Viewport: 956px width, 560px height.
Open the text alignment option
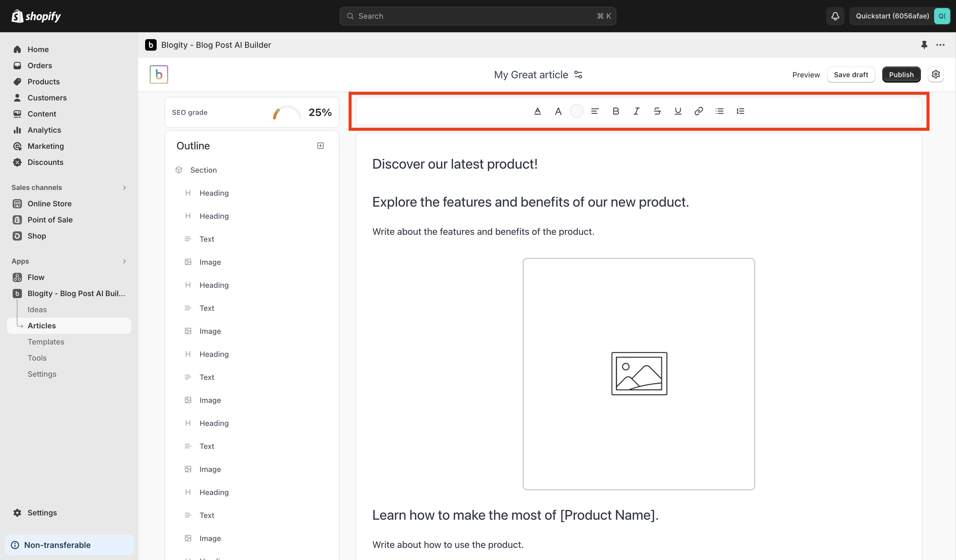pyautogui.click(x=595, y=111)
